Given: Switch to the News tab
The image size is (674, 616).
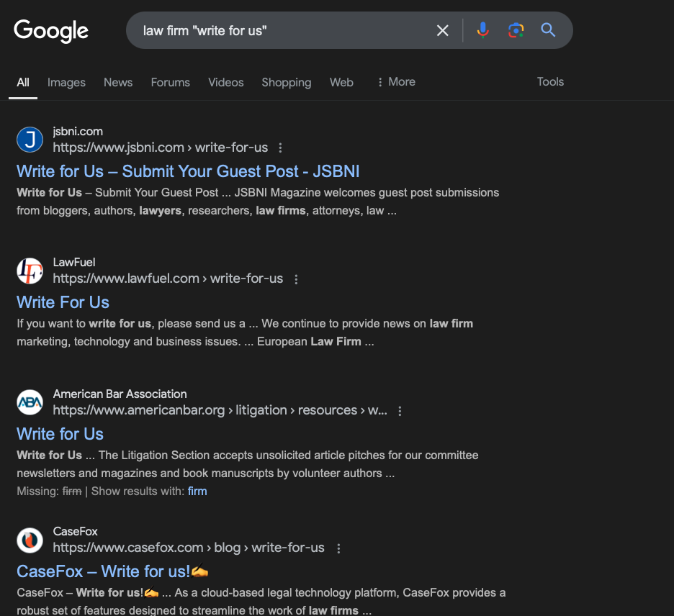Looking at the screenshot, I should [x=118, y=83].
